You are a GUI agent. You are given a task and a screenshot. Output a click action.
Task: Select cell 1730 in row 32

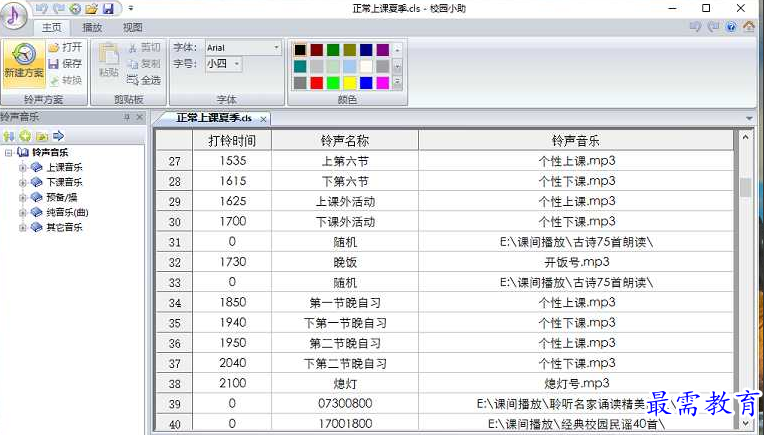232,262
